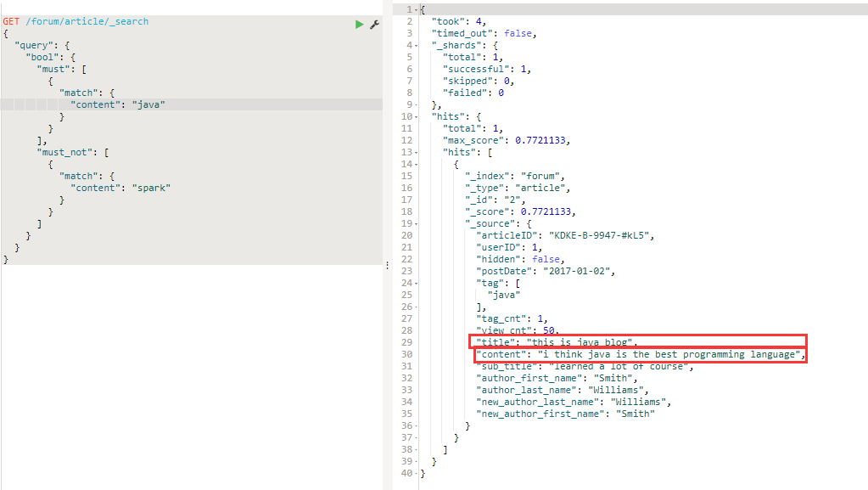Click the articleID value KDKE-B-9947-#kL5
The height and width of the screenshot is (490, 868).
tap(598, 235)
